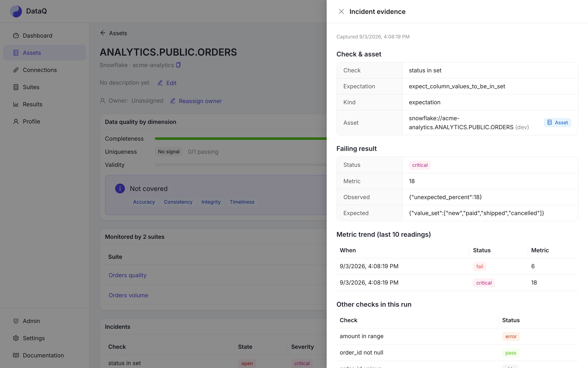
Task: Click the unexpected_percent observed value
Action: (x=445, y=197)
